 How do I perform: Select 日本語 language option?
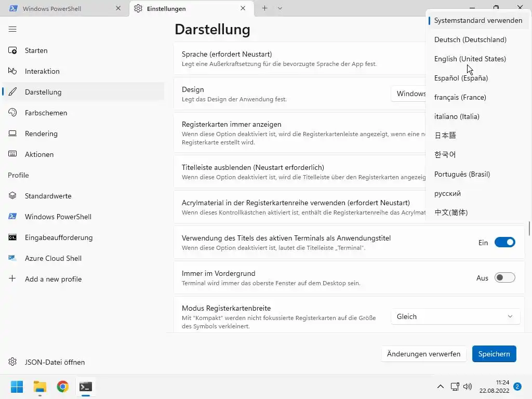[x=477, y=136]
